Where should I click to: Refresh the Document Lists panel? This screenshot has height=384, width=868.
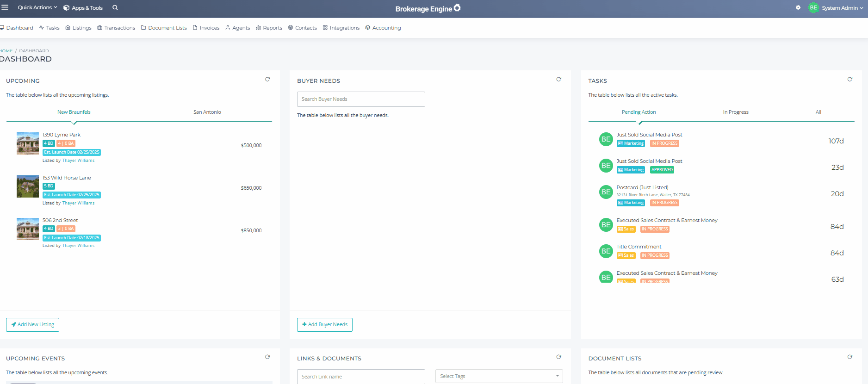850,357
